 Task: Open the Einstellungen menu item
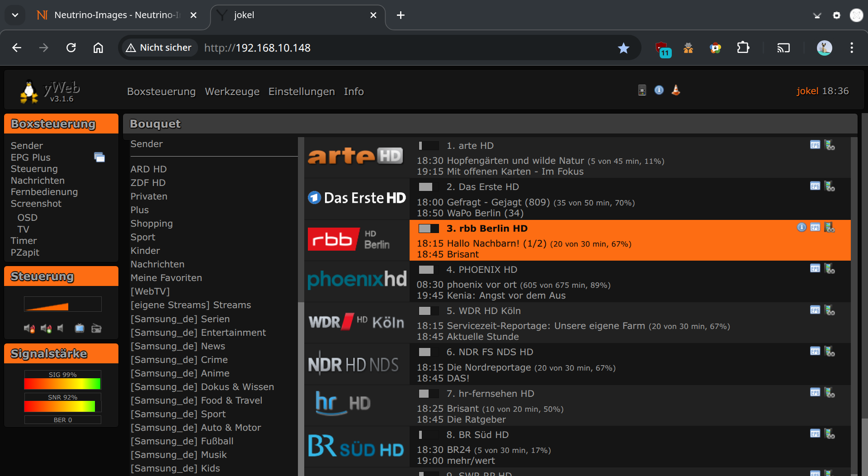301,91
